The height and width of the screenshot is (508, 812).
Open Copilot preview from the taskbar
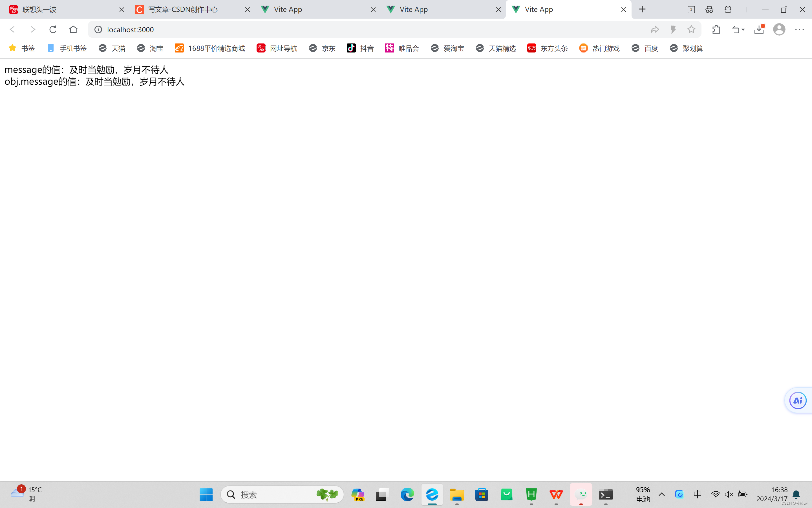coord(358,494)
